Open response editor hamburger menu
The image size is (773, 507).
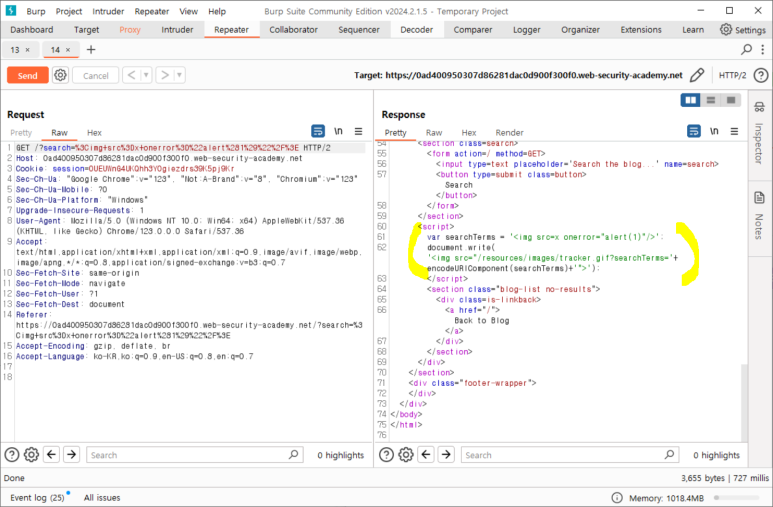pyautogui.click(x=735, y=131)
